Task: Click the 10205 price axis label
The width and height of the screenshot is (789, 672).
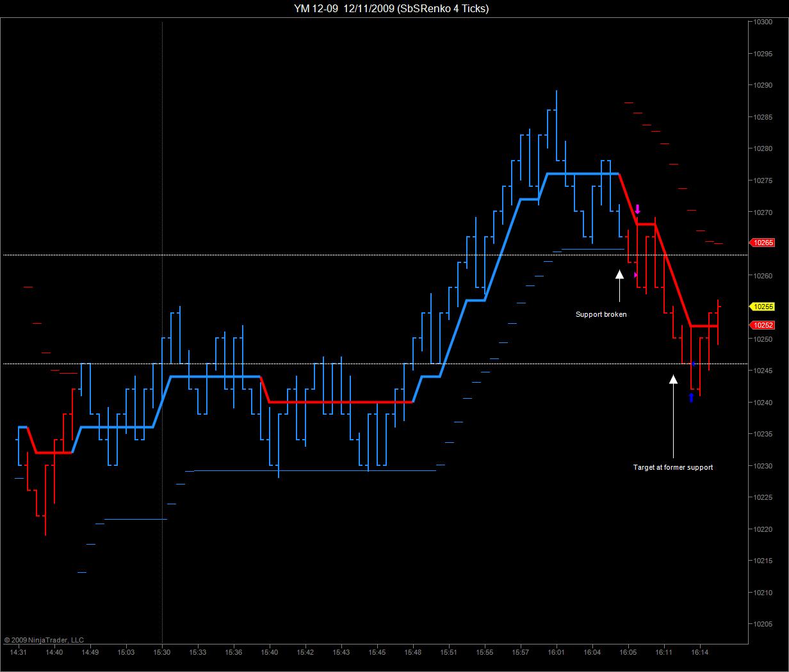Action: point(763,624)
